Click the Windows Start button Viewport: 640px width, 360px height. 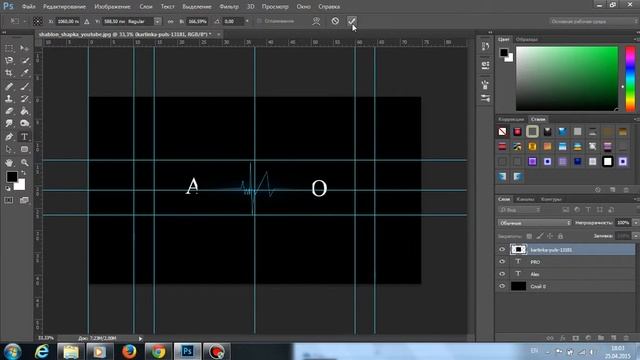pos(13,351)
